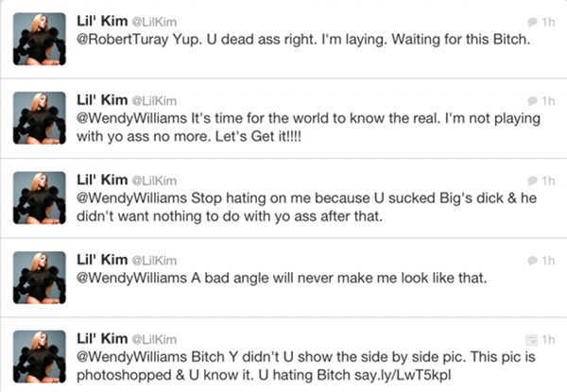Open Lil' Kim avatar on the last tweet
The width and height of the screenshot is (567, 392).
point(40,357)
